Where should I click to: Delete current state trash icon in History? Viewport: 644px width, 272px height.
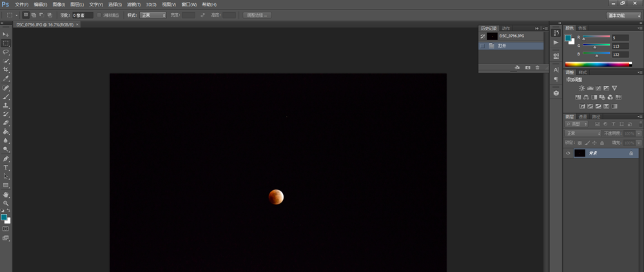click(x=537, y=67)
